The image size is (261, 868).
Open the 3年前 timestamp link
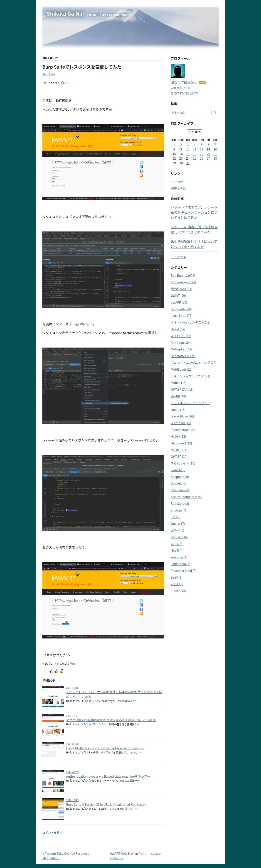(x=71, y=664)
